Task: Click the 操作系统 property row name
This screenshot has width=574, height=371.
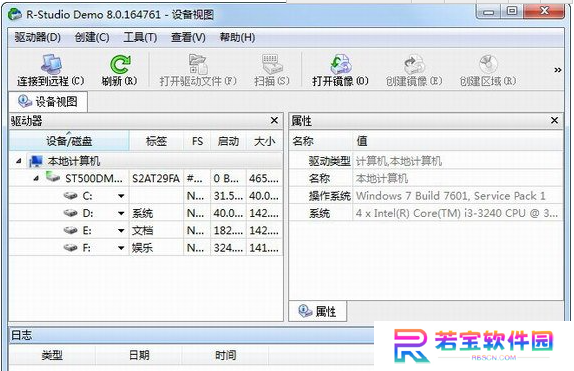Action: click(x=329, y=196)
